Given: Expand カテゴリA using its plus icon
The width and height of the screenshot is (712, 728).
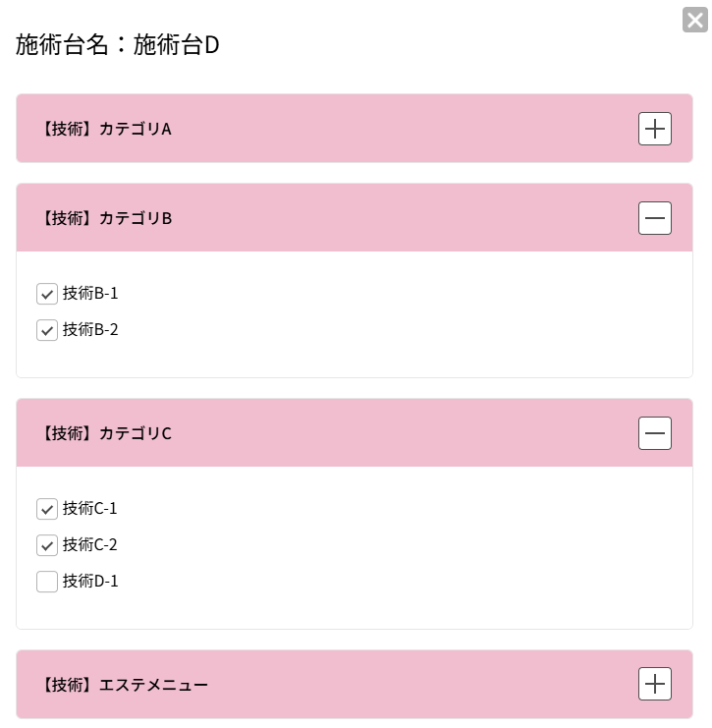Looking at the screenshot, I should click(x=655, y=129).
